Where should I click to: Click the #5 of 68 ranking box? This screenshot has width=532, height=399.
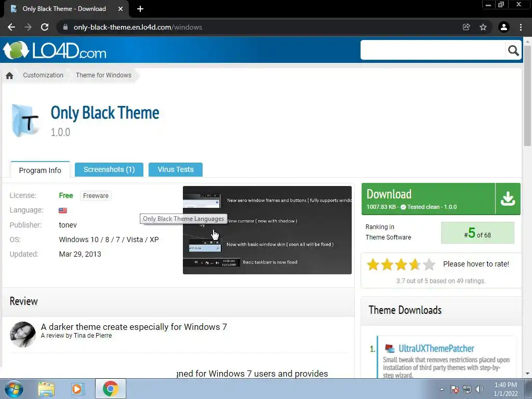pos(477,233)
